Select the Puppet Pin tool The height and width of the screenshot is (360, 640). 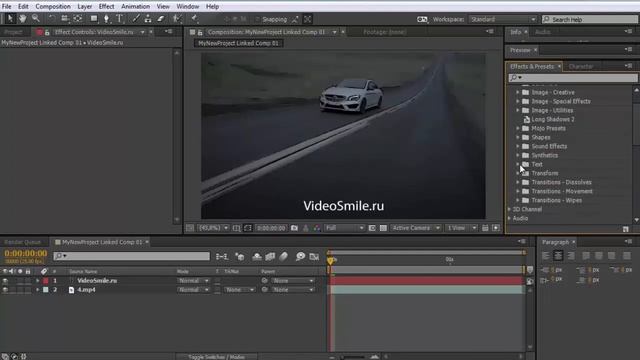click(x=195, y=18)
